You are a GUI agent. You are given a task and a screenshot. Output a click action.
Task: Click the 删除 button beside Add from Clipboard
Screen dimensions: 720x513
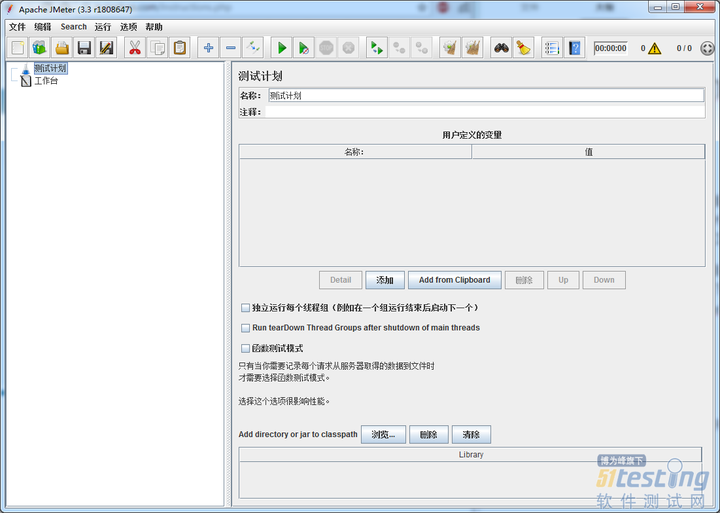point(524,280)
